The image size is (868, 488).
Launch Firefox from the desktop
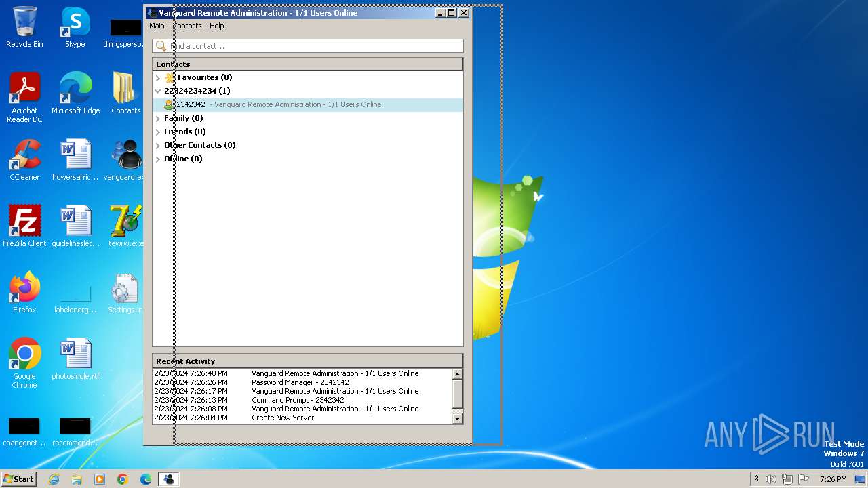tap(24, 293)
